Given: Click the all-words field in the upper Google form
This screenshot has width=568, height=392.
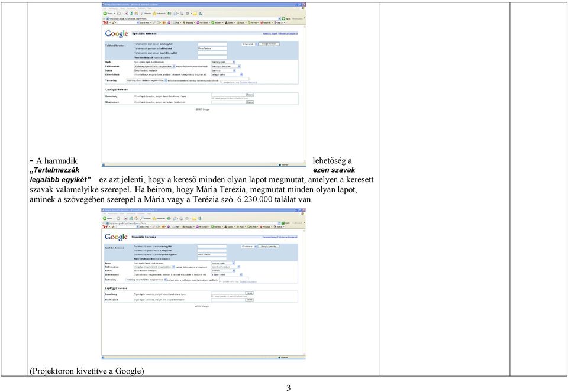Looking at the screenshot, I should [212, 44].
